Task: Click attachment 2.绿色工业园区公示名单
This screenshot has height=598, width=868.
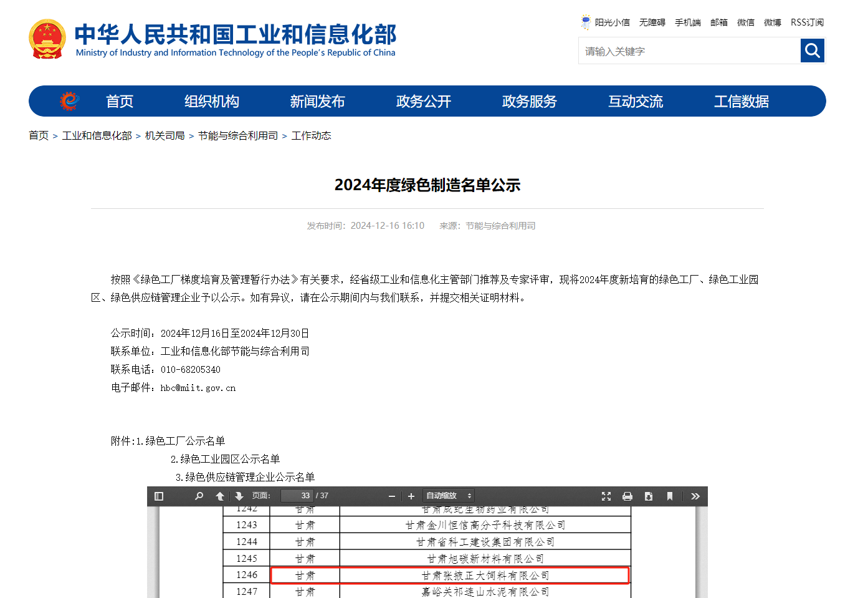Action: point(226,459)
